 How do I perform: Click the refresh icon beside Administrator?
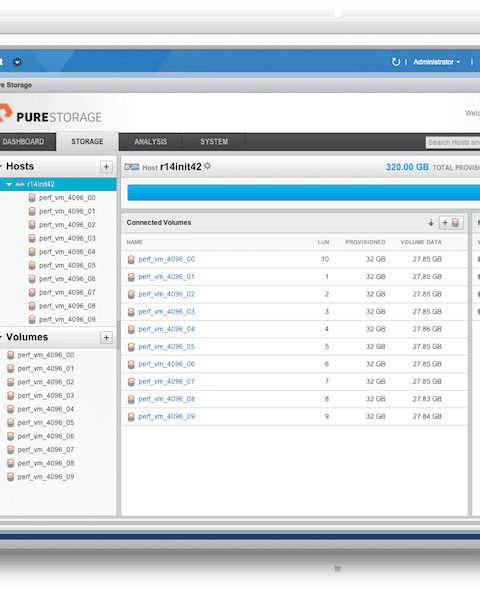coord(396,62)
